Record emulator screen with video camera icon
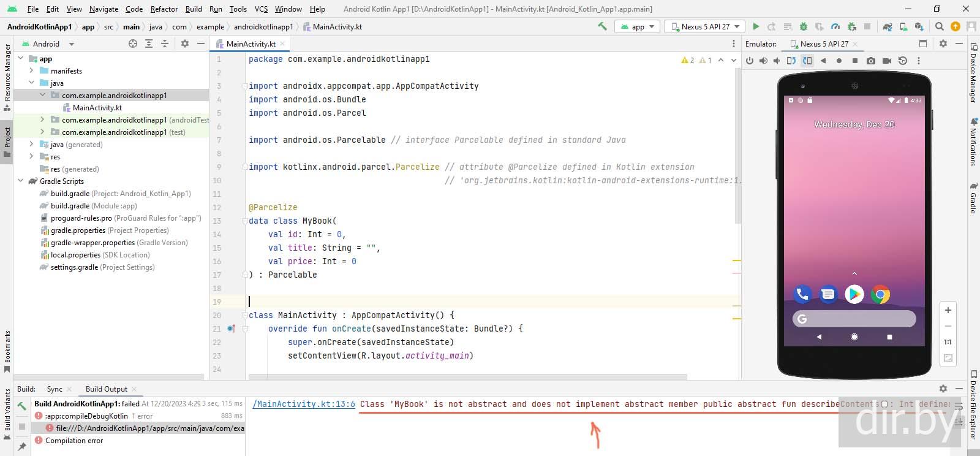This screenshot has width=980, height=456. click(x=886, y=61)
